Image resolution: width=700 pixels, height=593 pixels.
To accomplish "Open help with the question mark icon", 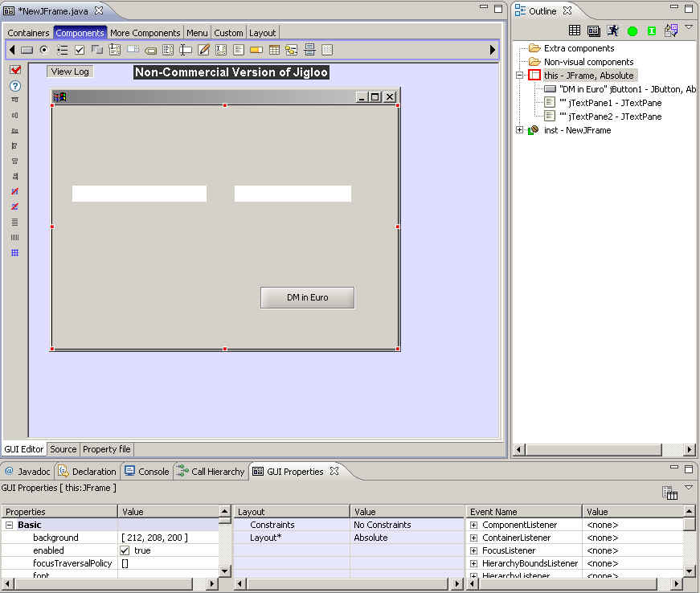I will [x=15, y=86].
